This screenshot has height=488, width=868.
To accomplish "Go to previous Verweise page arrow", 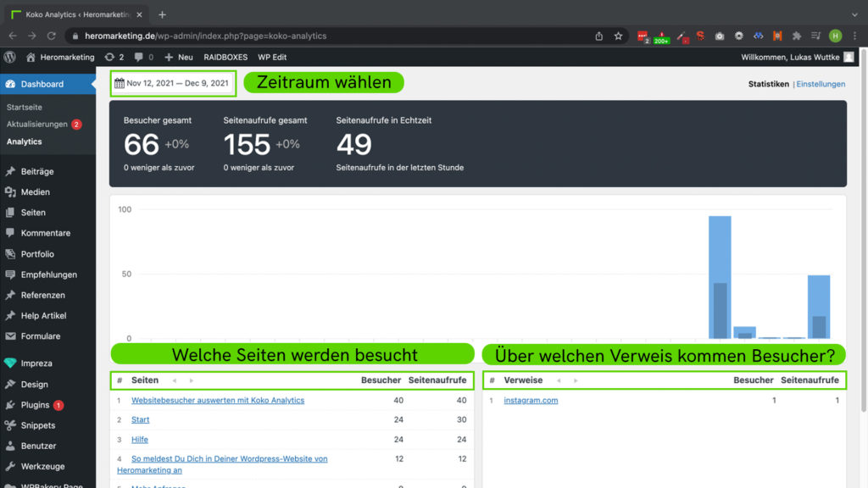I will (559, 380).
